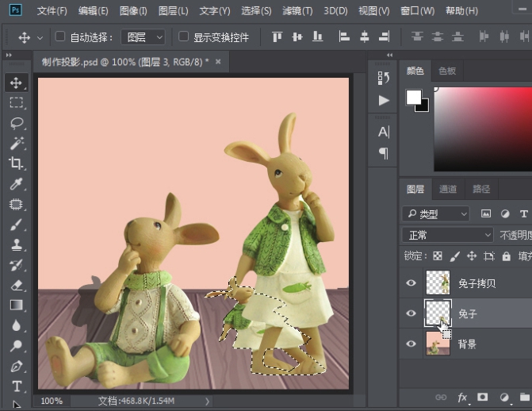Viewport: 532px width, 411px height.
Task: Toggle lock position icon
Action: click(472, 255)
